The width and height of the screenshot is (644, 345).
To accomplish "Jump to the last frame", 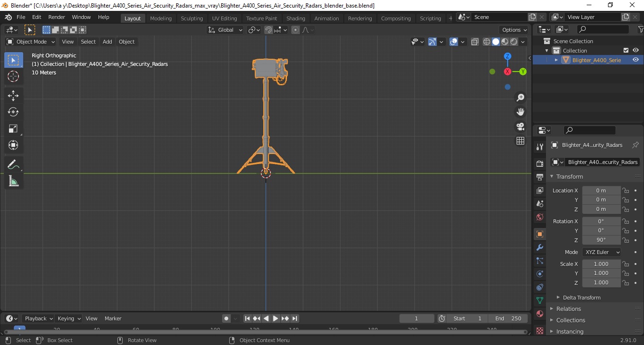I will tap(295, 318).
